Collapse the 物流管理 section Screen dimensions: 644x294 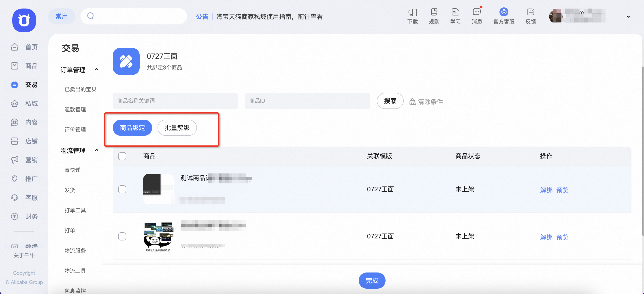click(x=97, y=150)
